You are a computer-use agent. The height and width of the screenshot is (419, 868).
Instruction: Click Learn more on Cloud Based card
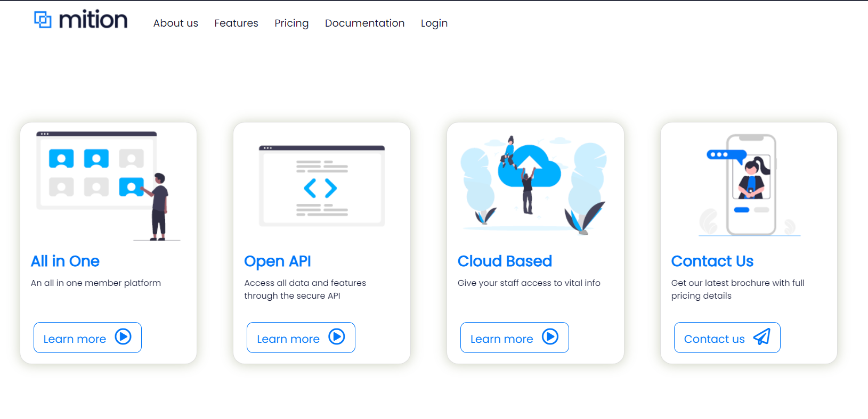pos(515,338)
